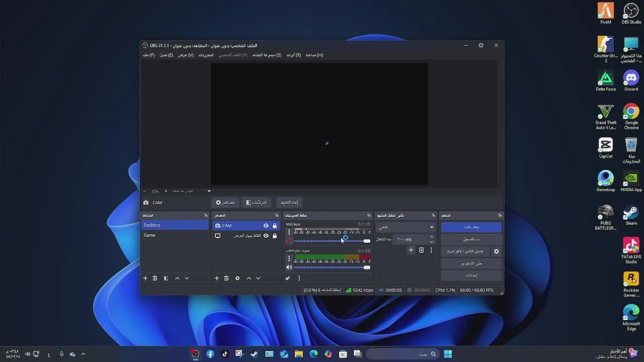The height and width of the screenshot is (362, 644).
Task: Toggle visibility eye of CAM source
Action: pos(266,226)
